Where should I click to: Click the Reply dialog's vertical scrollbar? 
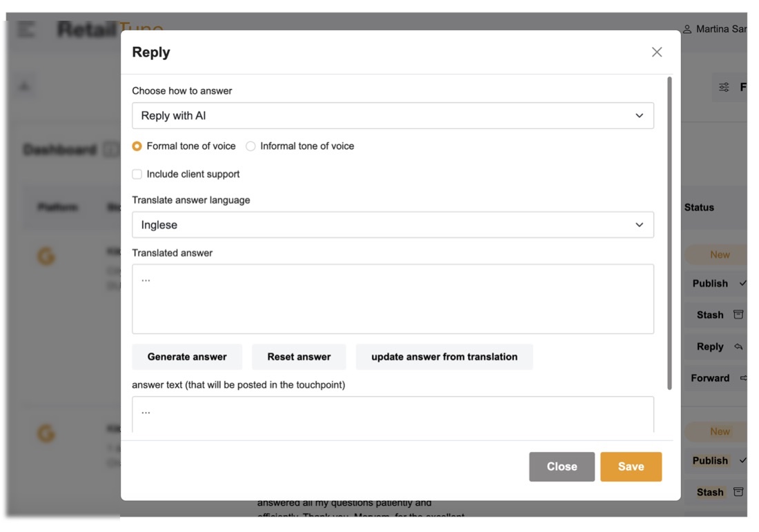pyautogui.click(x=669, y=233)
